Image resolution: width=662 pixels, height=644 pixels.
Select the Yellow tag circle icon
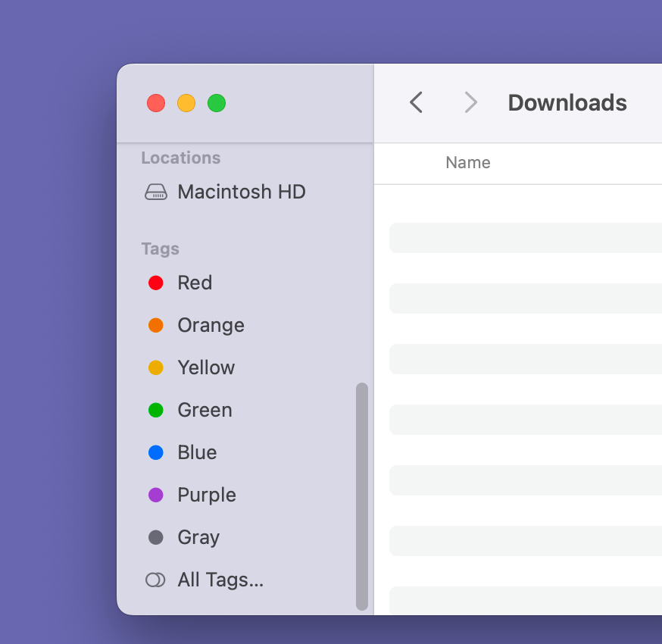[156, 367]
